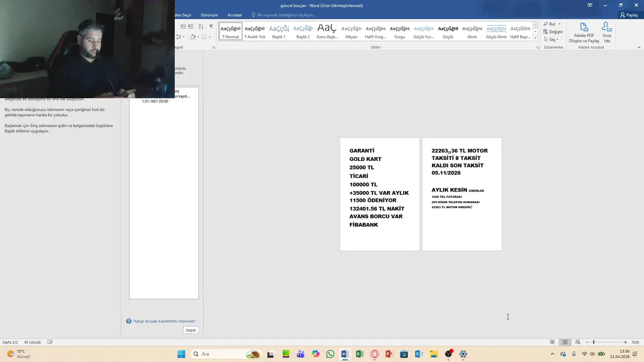This screenshot has width=644, height=362.
Task: Click Hangi dosyayı kaydetmek istiyorum link
Action: click(x=164, y=321)
